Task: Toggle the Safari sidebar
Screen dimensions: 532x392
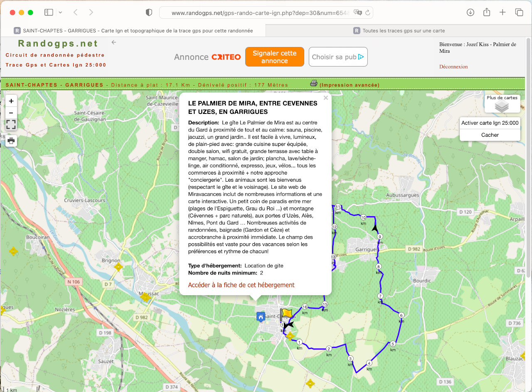Action: [x=49, y=12]
